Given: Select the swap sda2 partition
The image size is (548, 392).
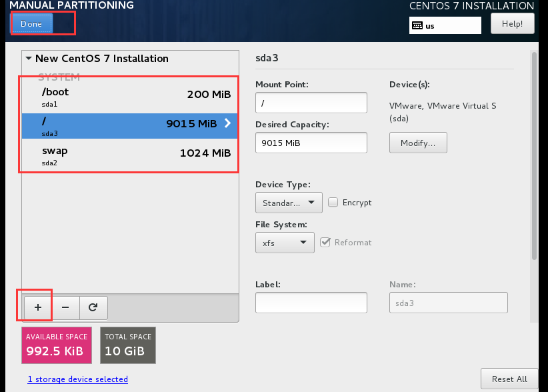Looking at the screenshot, I should pyautogui.click(x=129, y=155).
